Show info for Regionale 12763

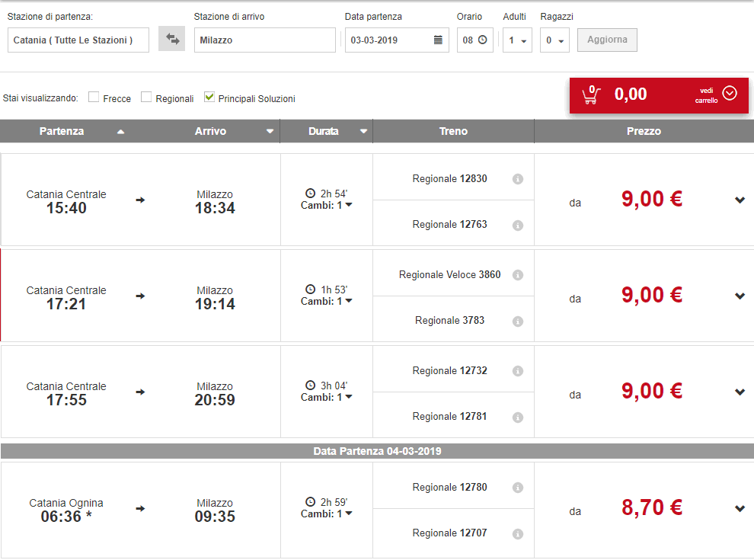point(518,226)
